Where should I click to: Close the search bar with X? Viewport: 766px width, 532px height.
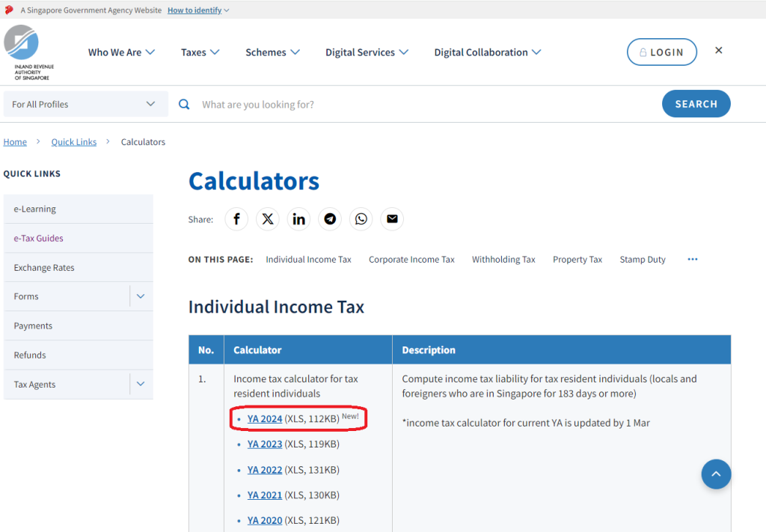[719, 50]
